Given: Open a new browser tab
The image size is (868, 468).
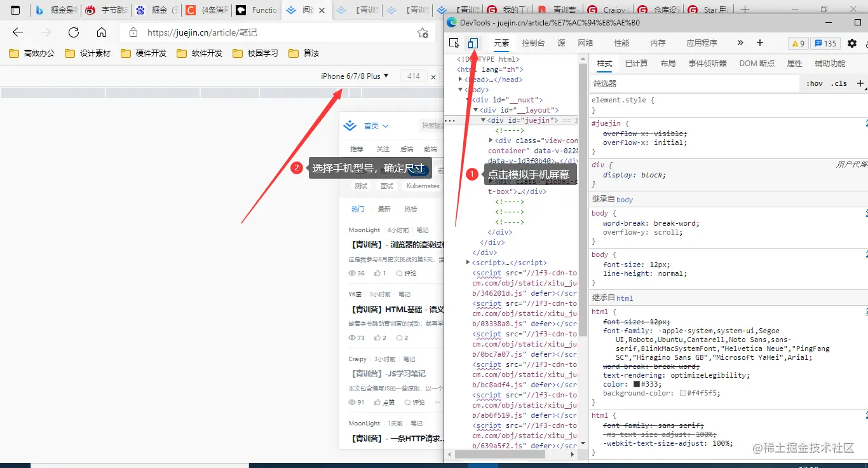Looking at the screenshot, I should tap(746, 10).
